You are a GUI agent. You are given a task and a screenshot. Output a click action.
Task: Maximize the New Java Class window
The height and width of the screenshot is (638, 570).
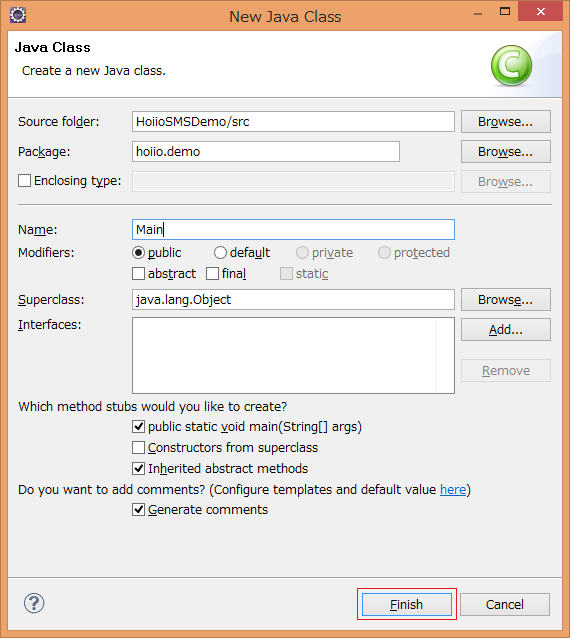pyautogui.click(x=505, y=11)
